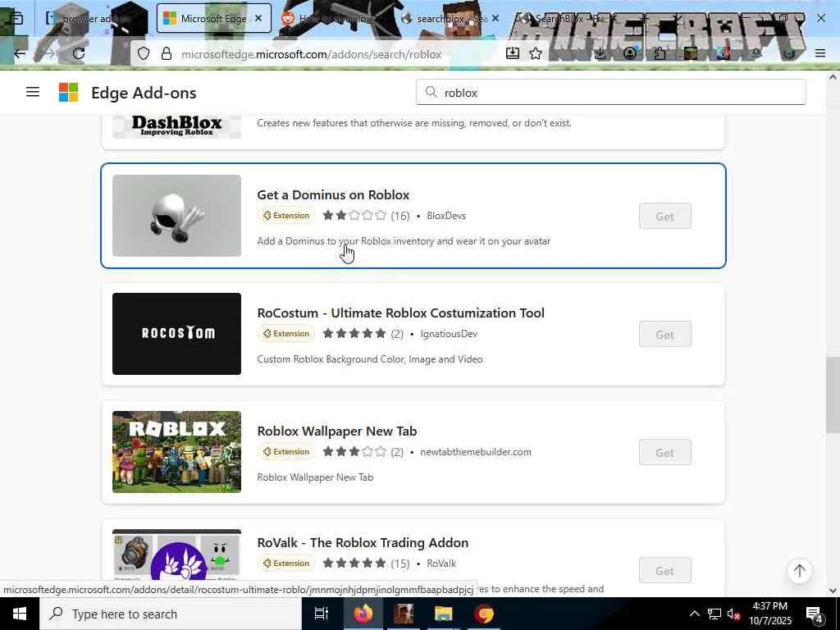Click the DashBlox logo thumbnail

177,126
